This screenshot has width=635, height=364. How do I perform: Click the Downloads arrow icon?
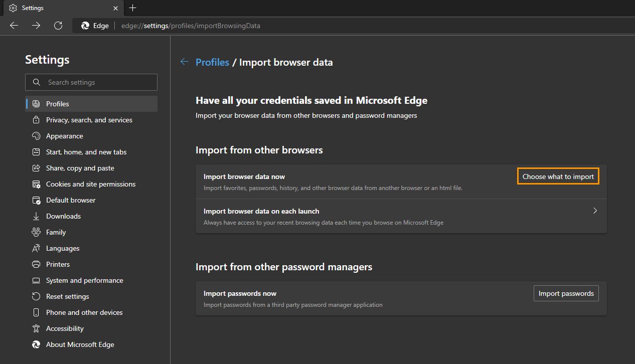click(36, 216)
